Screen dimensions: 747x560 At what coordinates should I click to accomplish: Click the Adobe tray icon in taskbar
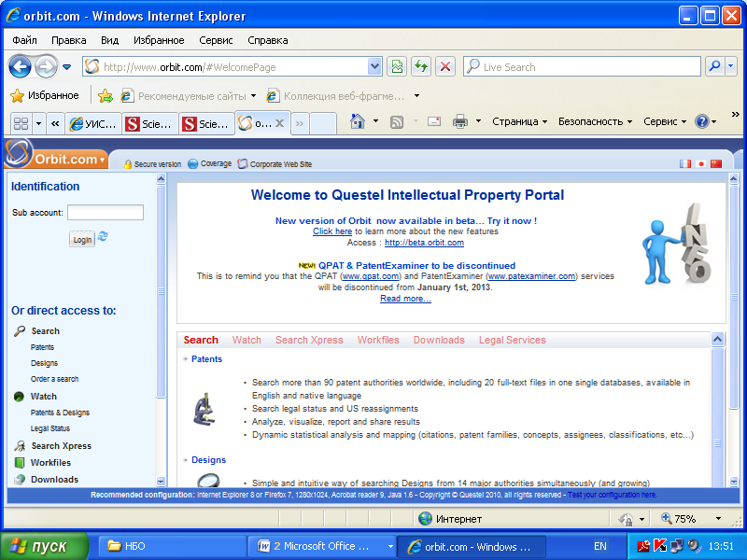644,546
